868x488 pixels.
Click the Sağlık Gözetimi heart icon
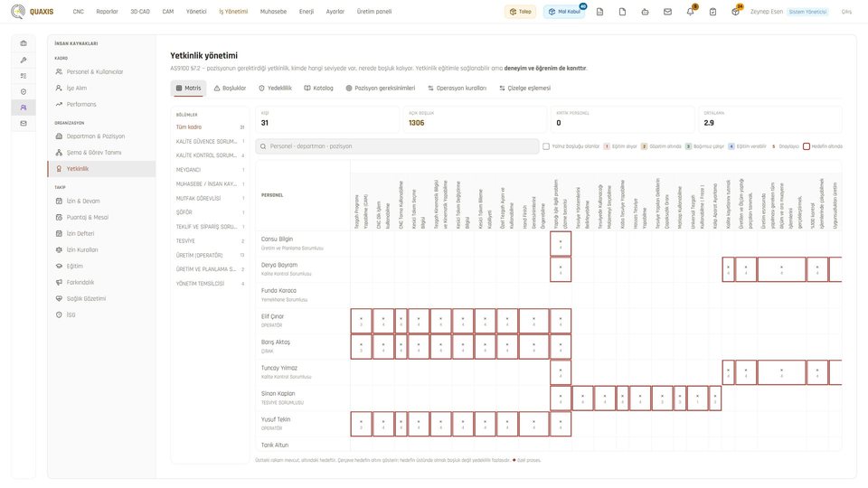point(60,298)
